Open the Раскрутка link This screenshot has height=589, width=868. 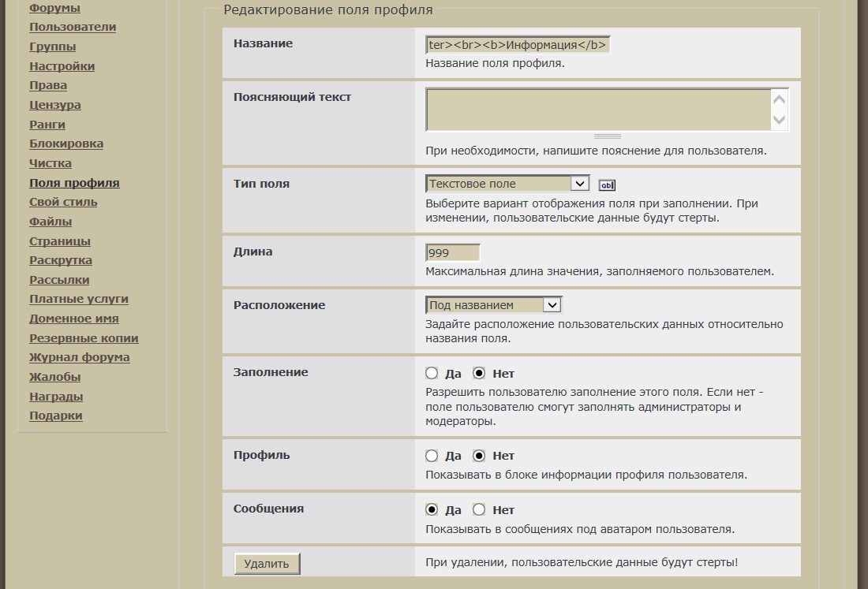pos(61,260)
